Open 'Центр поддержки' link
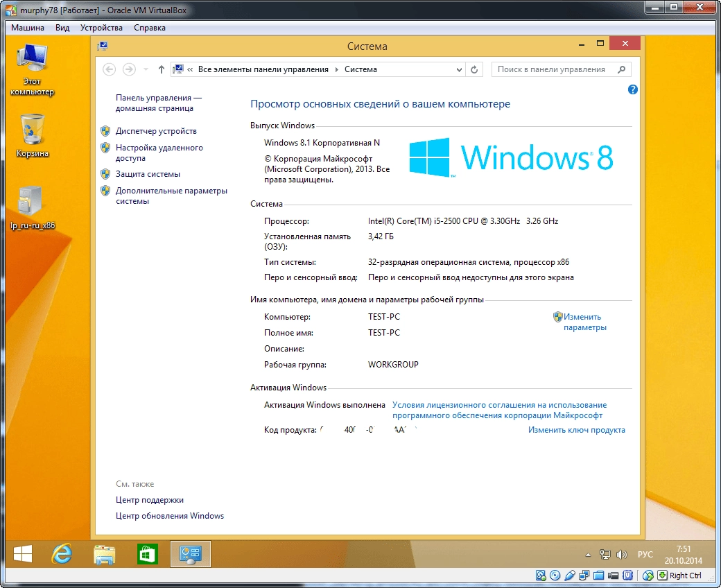Screen dimensions: 721x588 click(x=150, y=500)
